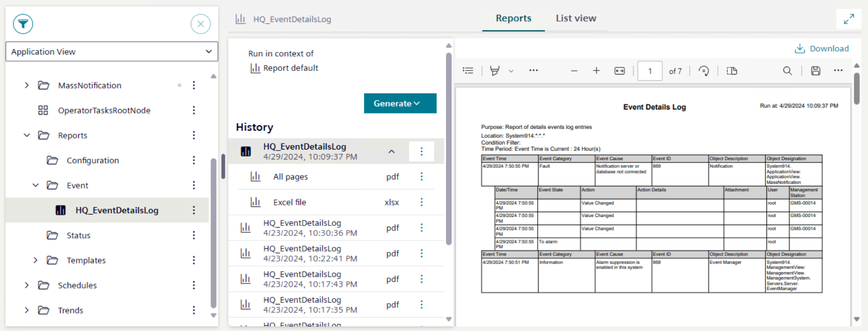Expand the Schedules folder

point(27,285)
